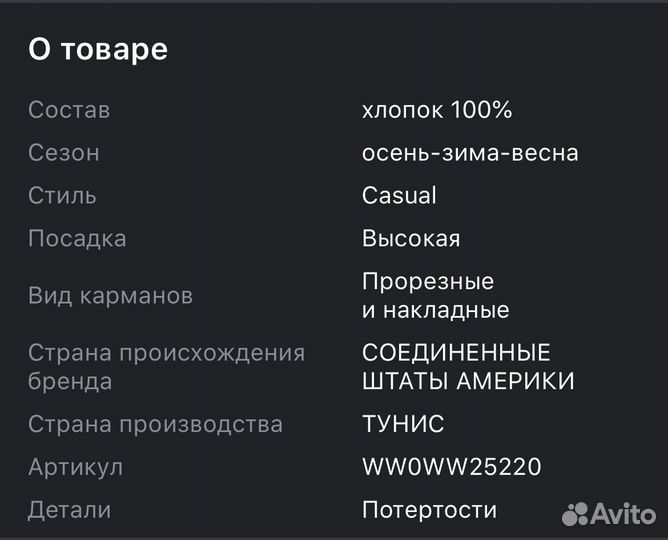The image size is (668, 540).
Task: Click the "О товаре" section heading
Action: click(x=98, y=50)
